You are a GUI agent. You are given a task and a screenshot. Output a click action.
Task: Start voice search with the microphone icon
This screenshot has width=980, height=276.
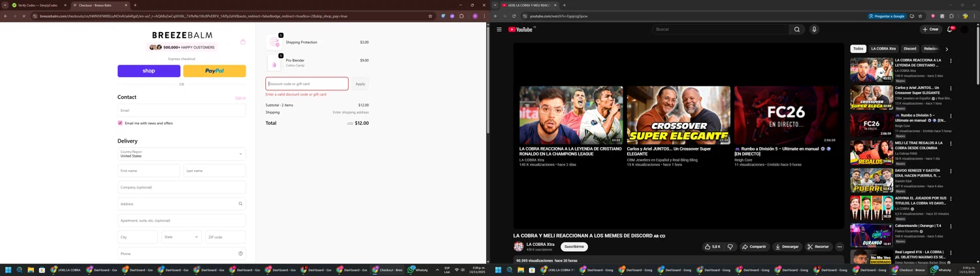814,29
